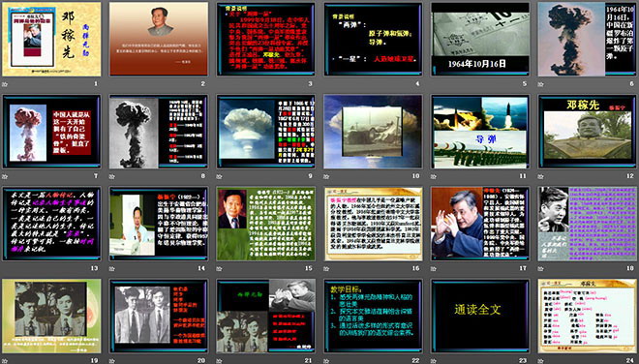The image size is (639, 364).
Task: Preview animations via the star under slide 7
Action: click(5, 176)
